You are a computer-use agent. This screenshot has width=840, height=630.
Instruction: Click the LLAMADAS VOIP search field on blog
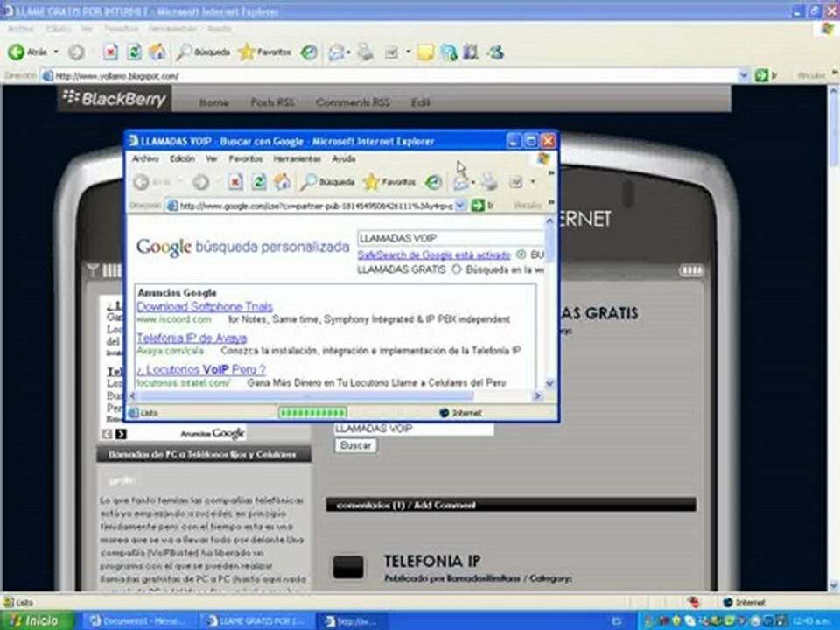[413, 429]
